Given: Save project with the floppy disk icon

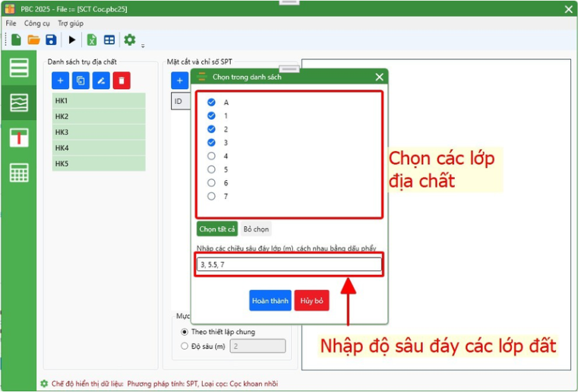Looking at the screenshot, I should click(51, 40).
